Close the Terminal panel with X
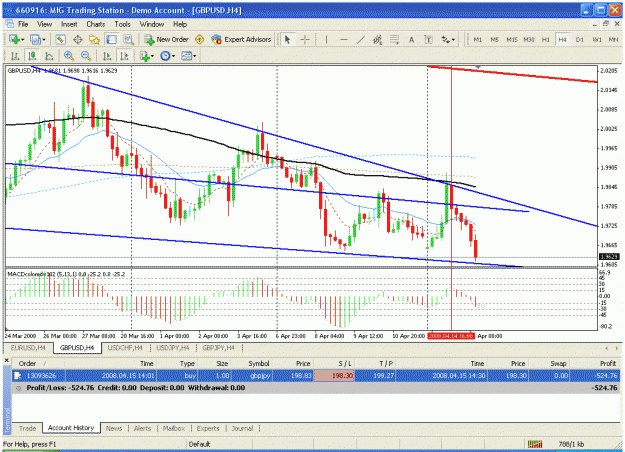The height and width of the screenshot is (452, 625). [6, 361]
